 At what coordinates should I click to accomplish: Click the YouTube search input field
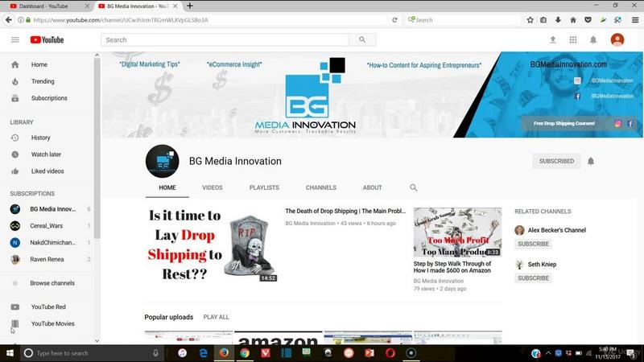(x=225, y=39)
